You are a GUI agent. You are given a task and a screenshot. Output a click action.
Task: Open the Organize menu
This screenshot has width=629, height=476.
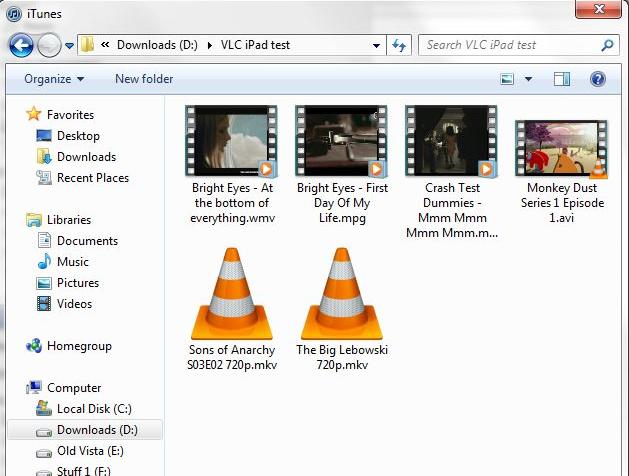pyautogui.click(x=54, y=79)
